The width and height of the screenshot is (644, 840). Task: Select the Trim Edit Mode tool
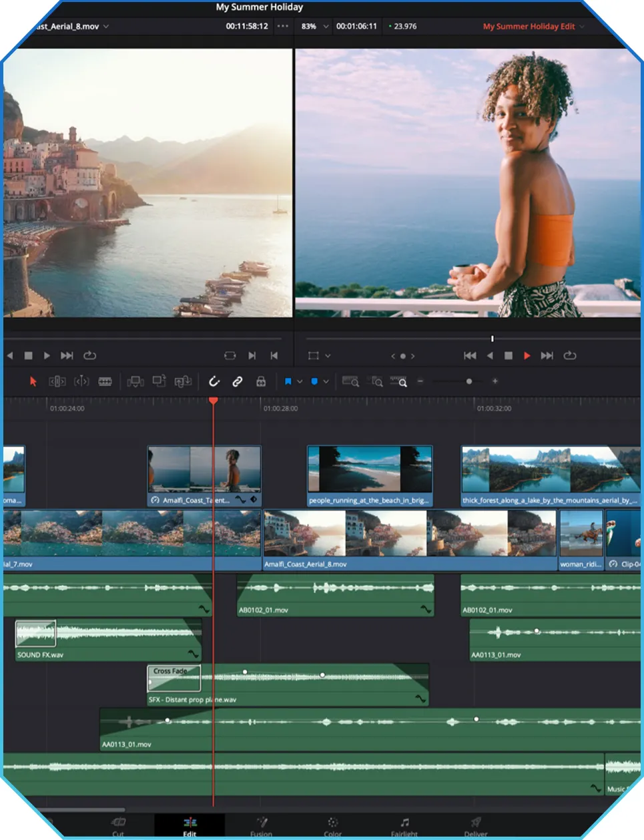[57, 381]
